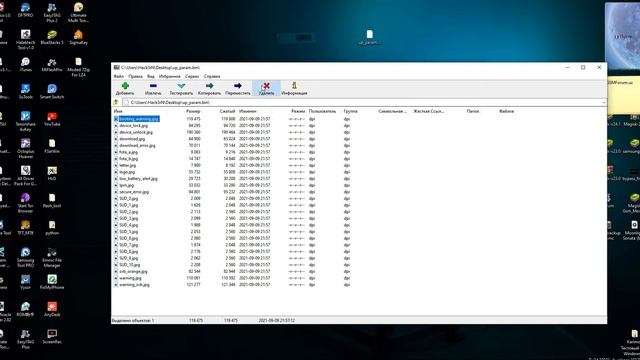Screen dimensions: 640x360
Task: Open the DFTPRO desktop shortcut
Action: tap(25, 10)
